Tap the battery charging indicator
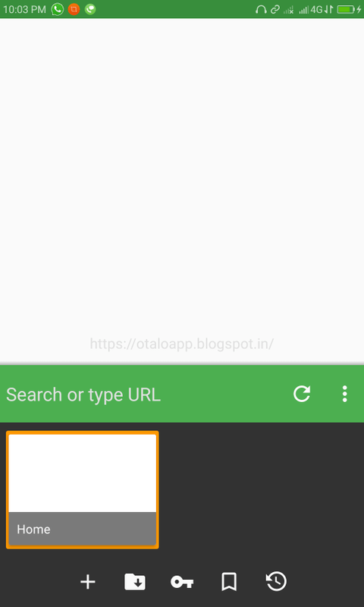 pos(349,9)
